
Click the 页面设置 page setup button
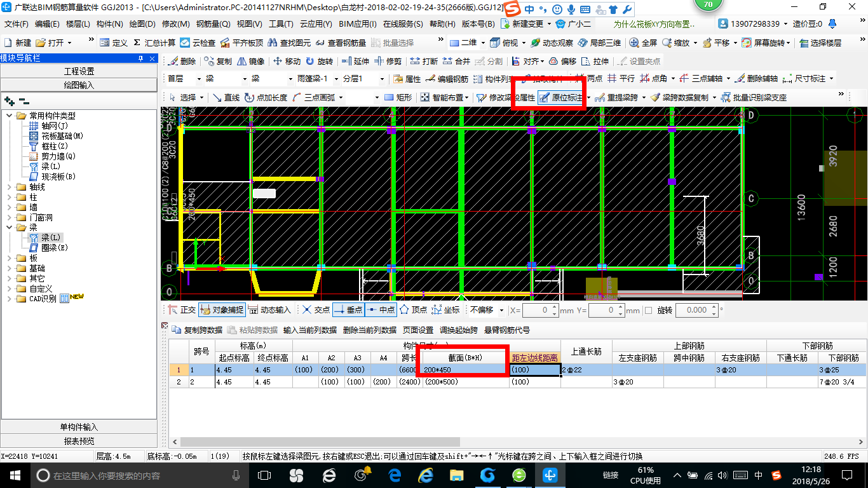tap(419, 330)
